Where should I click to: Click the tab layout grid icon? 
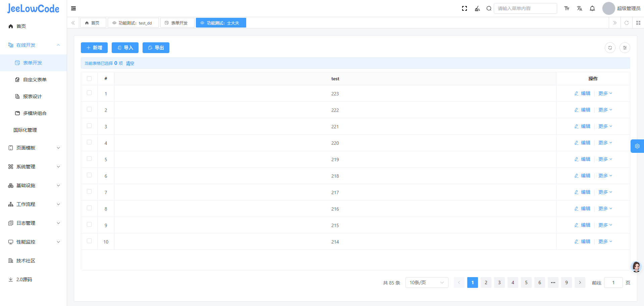tap(638, 23)
